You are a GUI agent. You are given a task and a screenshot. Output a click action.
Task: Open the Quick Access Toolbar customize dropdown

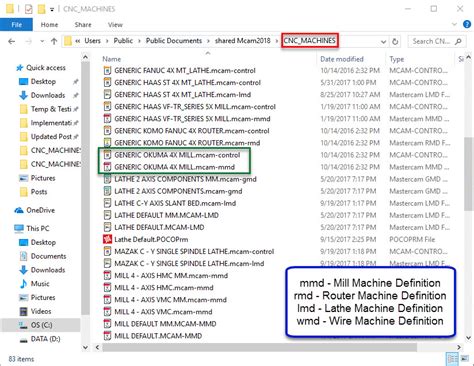click(x=52, y=9)
